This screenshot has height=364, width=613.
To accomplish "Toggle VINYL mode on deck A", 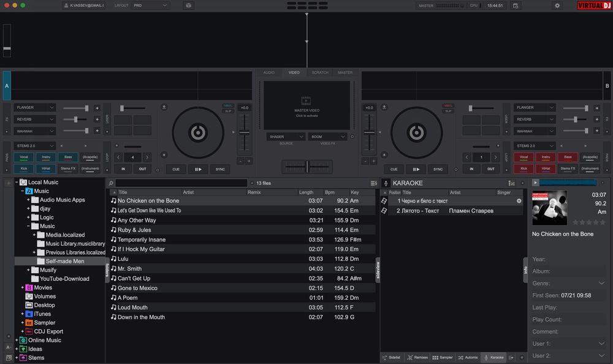I will (x=228, y=105).
